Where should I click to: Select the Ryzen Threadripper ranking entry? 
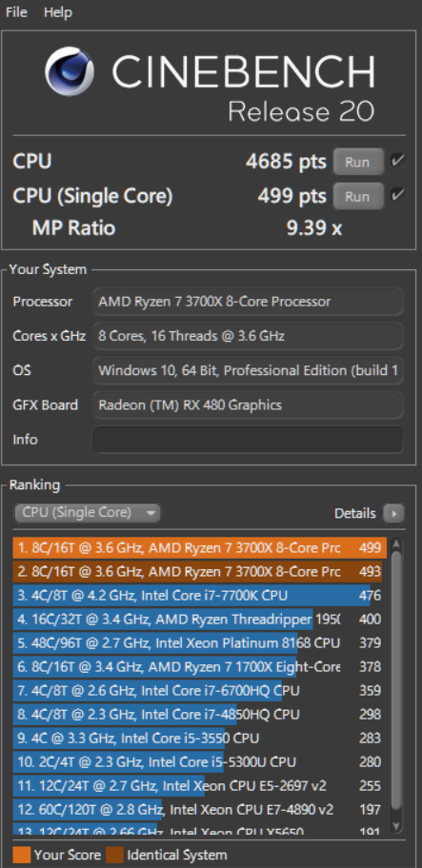click(x=197, y=620)
